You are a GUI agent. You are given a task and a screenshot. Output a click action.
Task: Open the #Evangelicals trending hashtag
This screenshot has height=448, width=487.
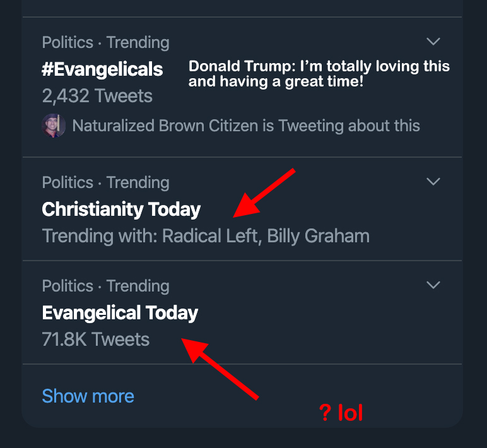[x=102, y=69]
